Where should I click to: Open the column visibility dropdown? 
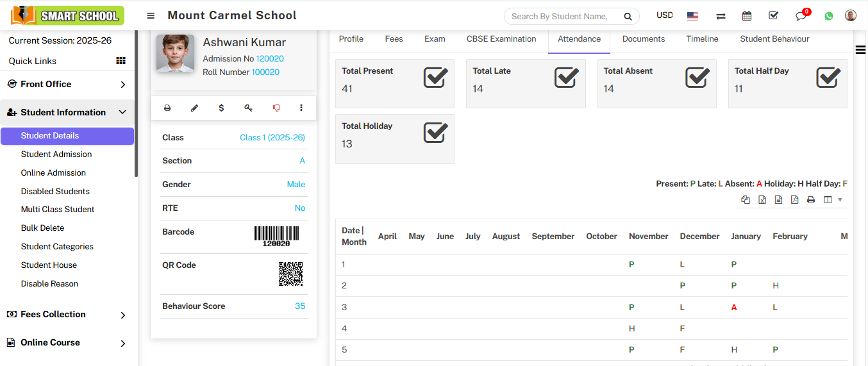[832, 200]
